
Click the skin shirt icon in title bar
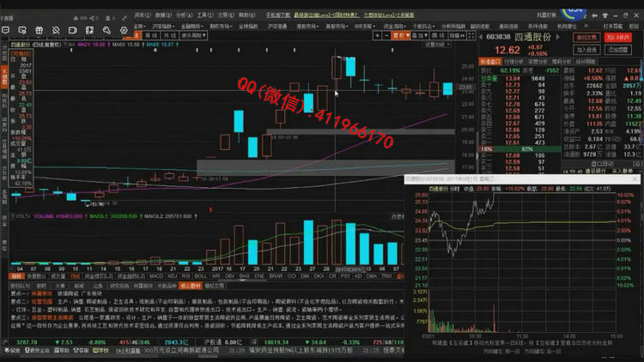(x=605, y=15)
